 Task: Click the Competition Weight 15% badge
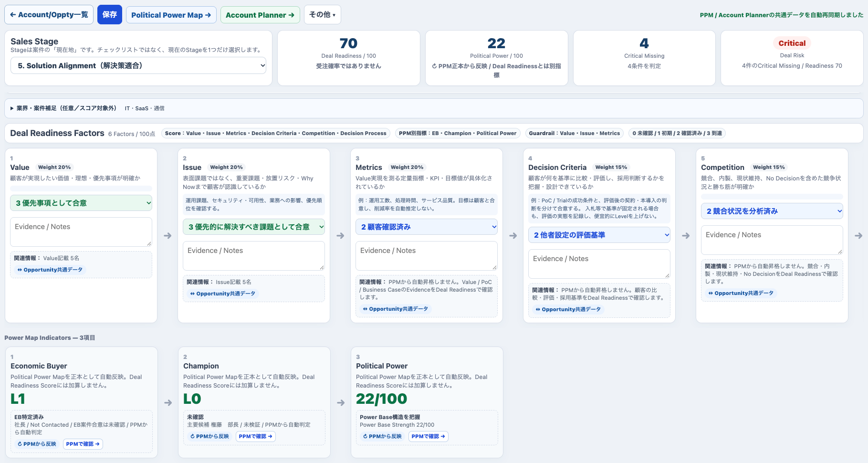(769, 167)
